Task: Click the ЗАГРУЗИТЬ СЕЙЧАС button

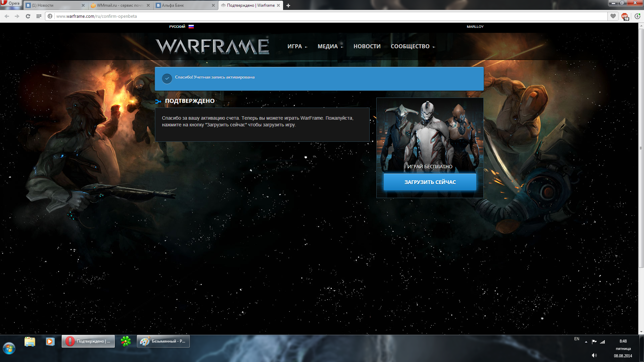Action: tap(430, 182)
